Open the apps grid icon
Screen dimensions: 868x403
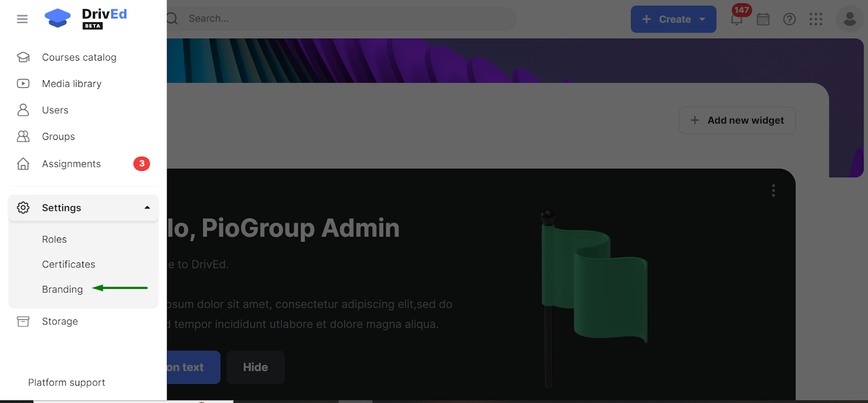coord(816,20)
